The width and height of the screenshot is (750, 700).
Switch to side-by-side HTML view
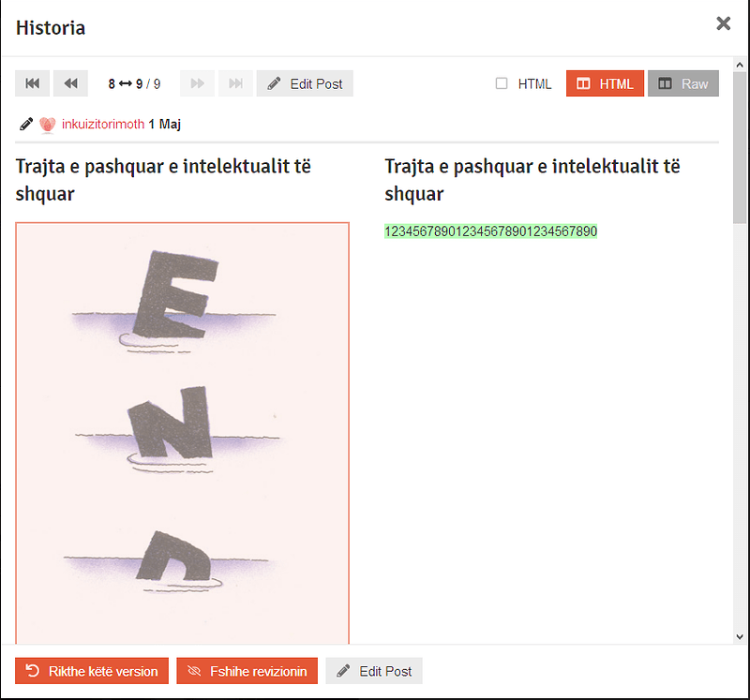605,83
